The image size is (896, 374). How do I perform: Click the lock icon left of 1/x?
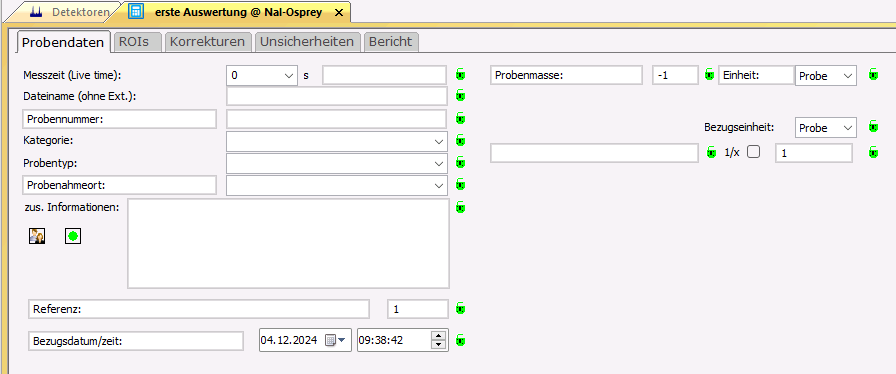point(711,152)
